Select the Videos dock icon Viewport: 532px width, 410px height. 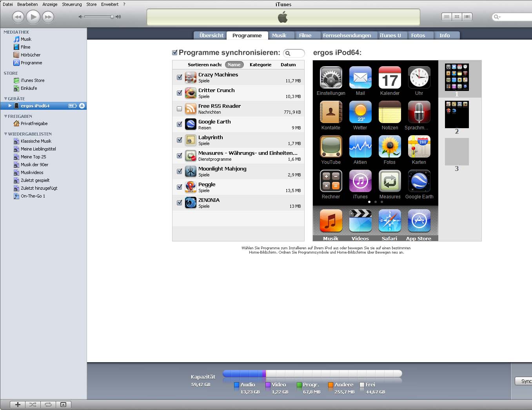pos(360,221)
